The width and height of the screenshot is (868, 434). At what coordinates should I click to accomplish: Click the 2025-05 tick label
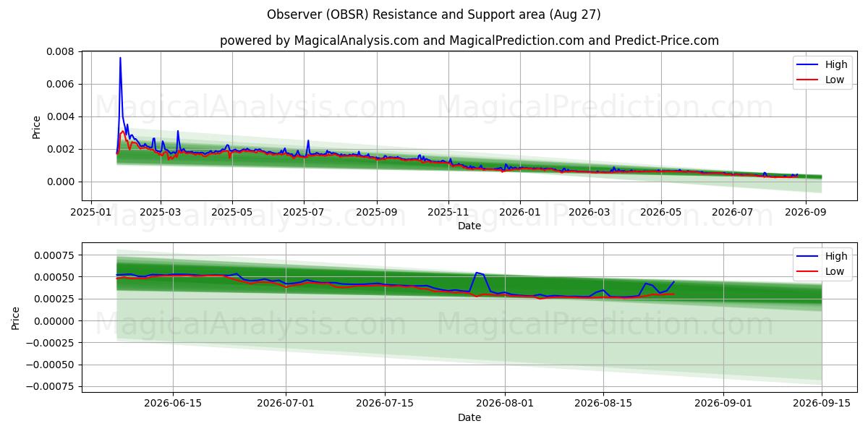click(x=232, y=213)
